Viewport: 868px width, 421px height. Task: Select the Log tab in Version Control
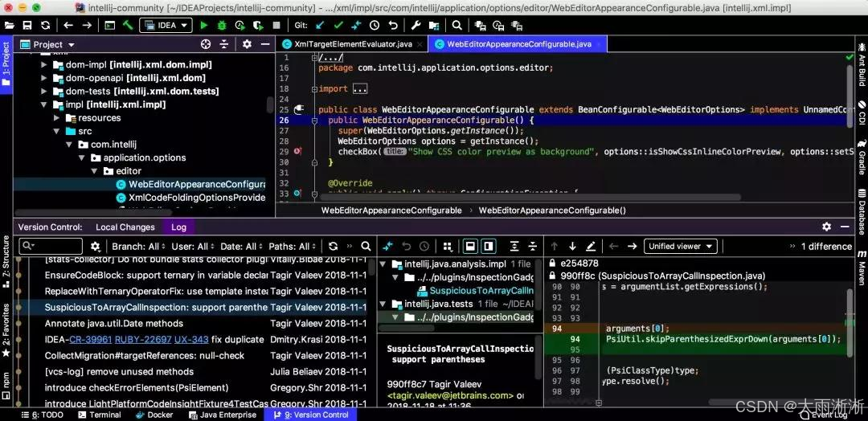178,227
